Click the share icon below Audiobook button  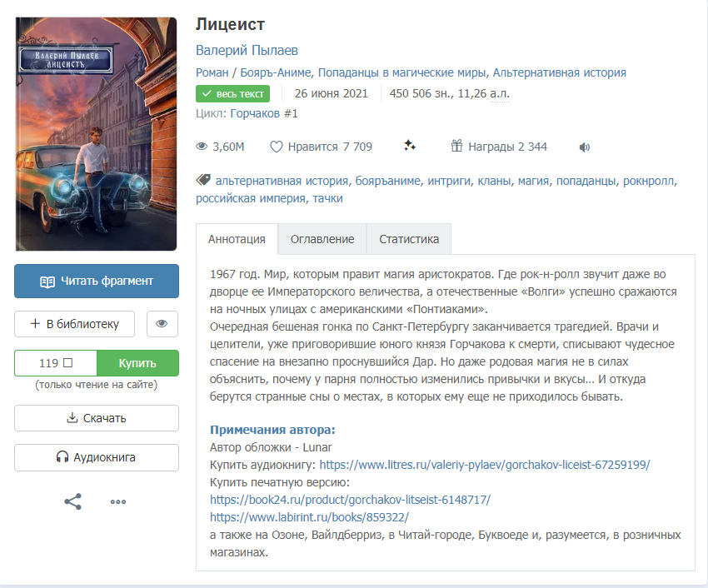point(72,501)
